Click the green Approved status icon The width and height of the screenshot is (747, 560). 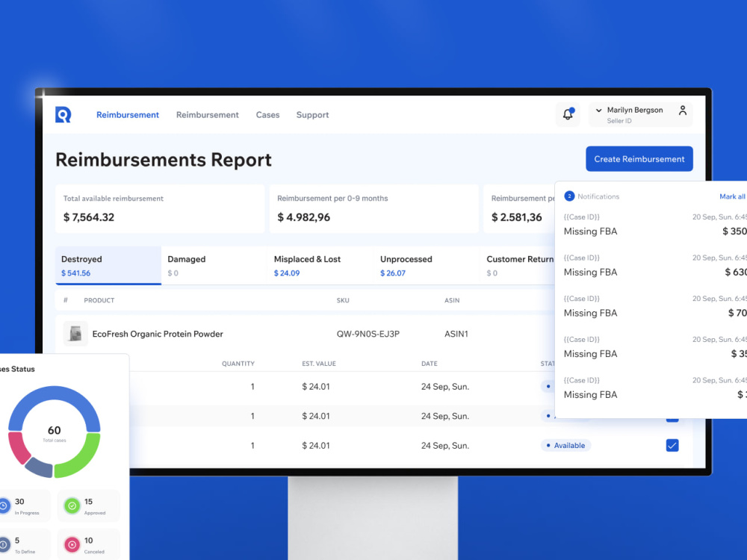72,505
